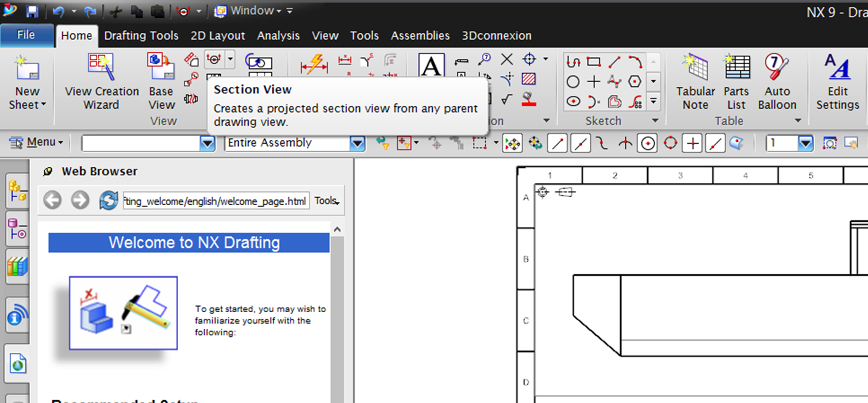Screen dimensions: 868x403
Task: Create a New Sheet
Action: tap(27, 83)
